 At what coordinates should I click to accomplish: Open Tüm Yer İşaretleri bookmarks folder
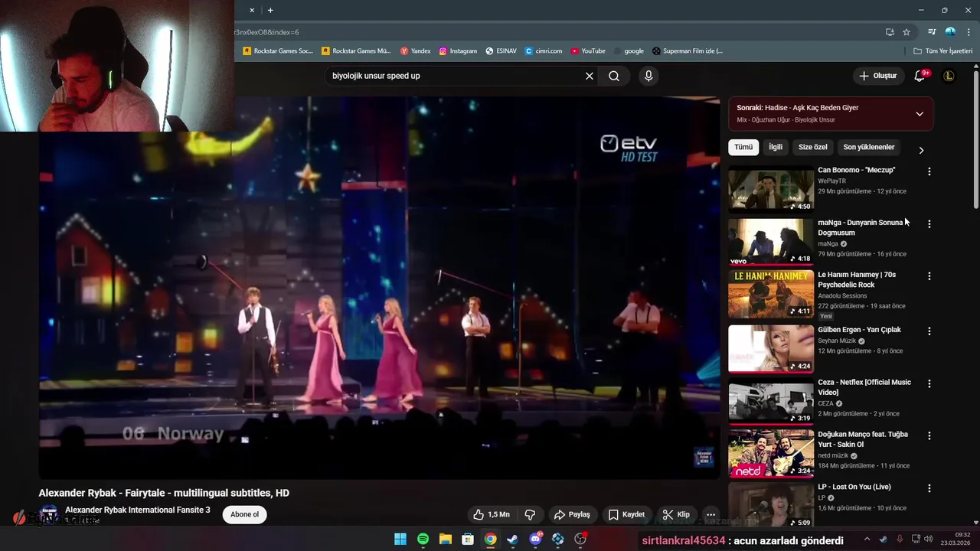tap(943, 51)
